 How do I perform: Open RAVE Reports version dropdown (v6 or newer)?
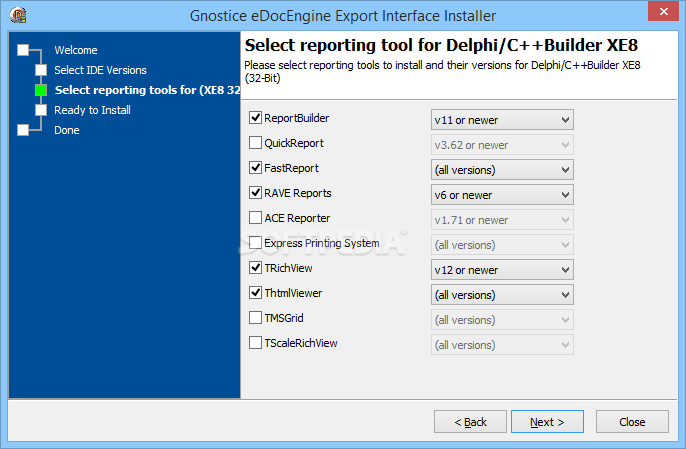(x=502, y=195)
